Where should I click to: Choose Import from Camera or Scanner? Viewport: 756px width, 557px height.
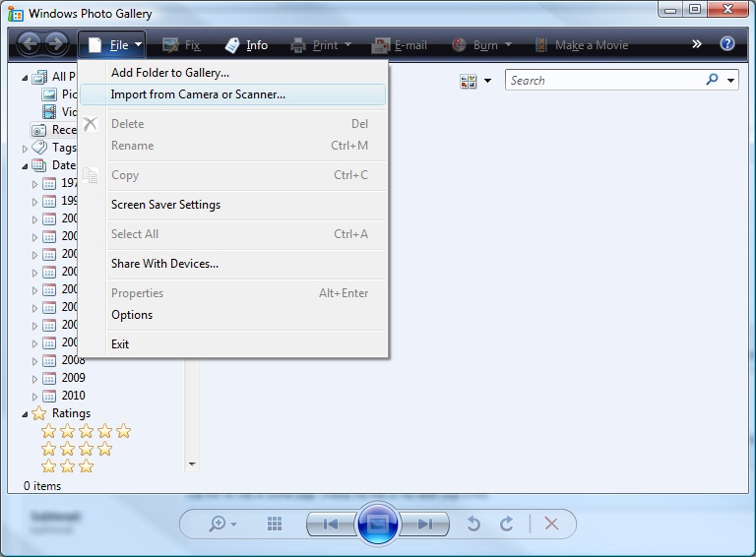click(x=233, y=94)
